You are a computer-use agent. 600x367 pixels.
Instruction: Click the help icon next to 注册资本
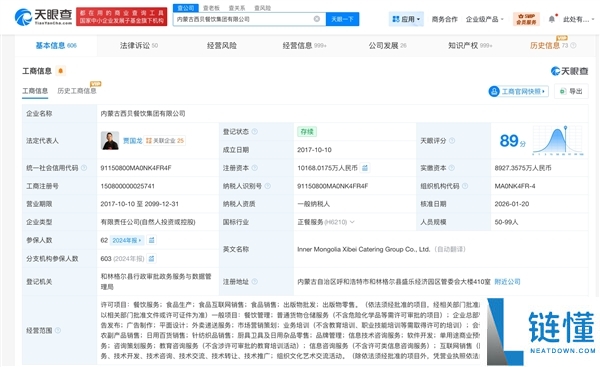[254, 168]
